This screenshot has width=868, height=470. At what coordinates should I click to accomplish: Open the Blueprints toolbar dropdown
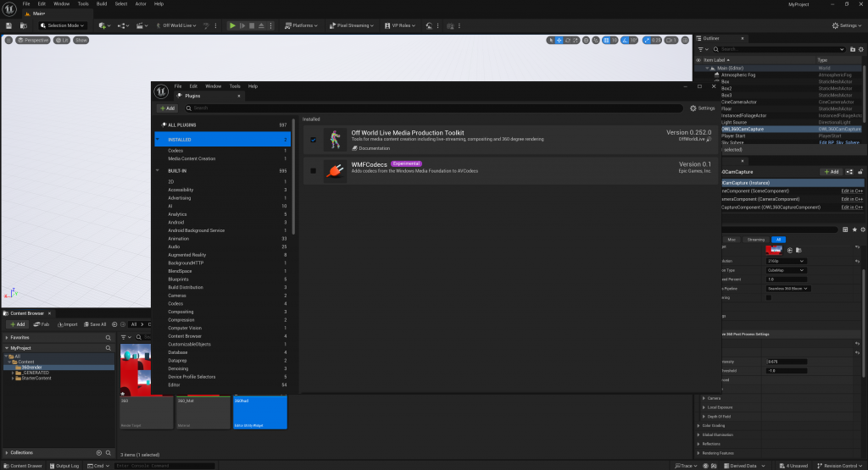[x=123, y=25]
